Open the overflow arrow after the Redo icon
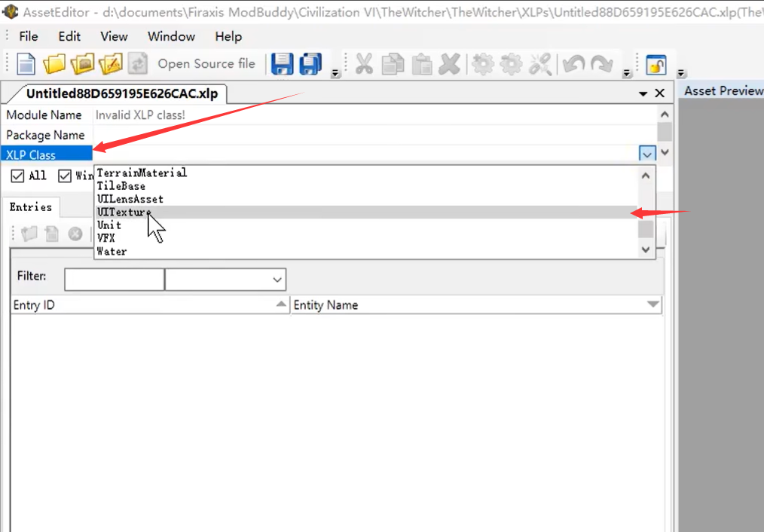 (x=627, y=73)
